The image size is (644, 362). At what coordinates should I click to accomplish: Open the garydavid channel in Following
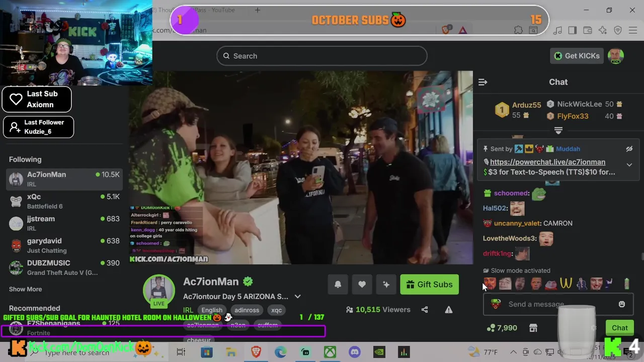pyautogui.click(x=64, y=245)
